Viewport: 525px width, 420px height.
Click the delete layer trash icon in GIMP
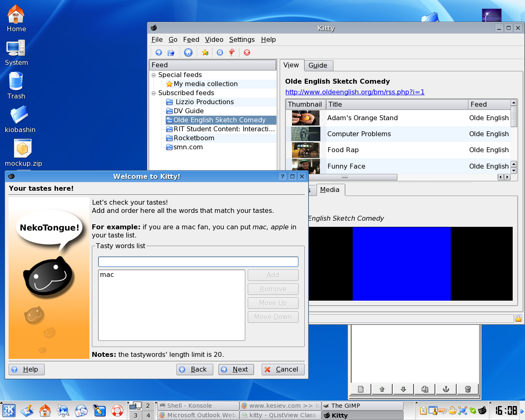[468, 389]
